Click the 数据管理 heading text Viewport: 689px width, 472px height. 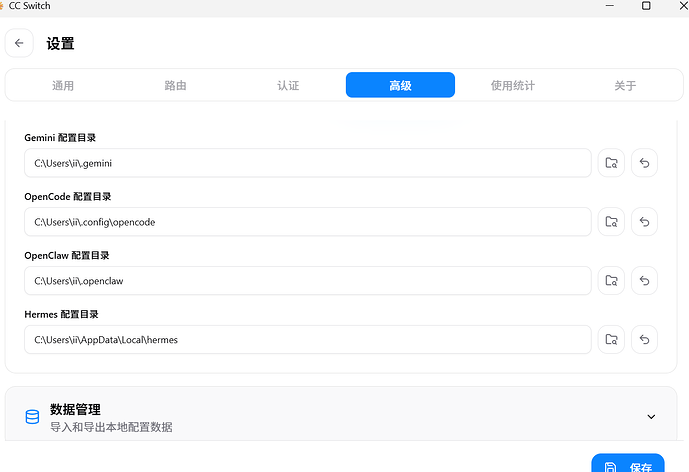point(75,409)
